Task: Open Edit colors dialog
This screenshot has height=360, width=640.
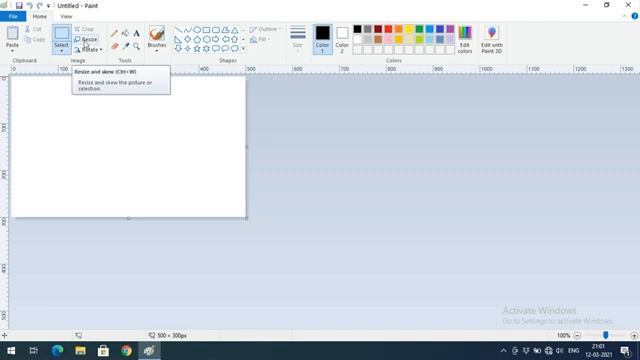Action: click(x=465, y=40)
